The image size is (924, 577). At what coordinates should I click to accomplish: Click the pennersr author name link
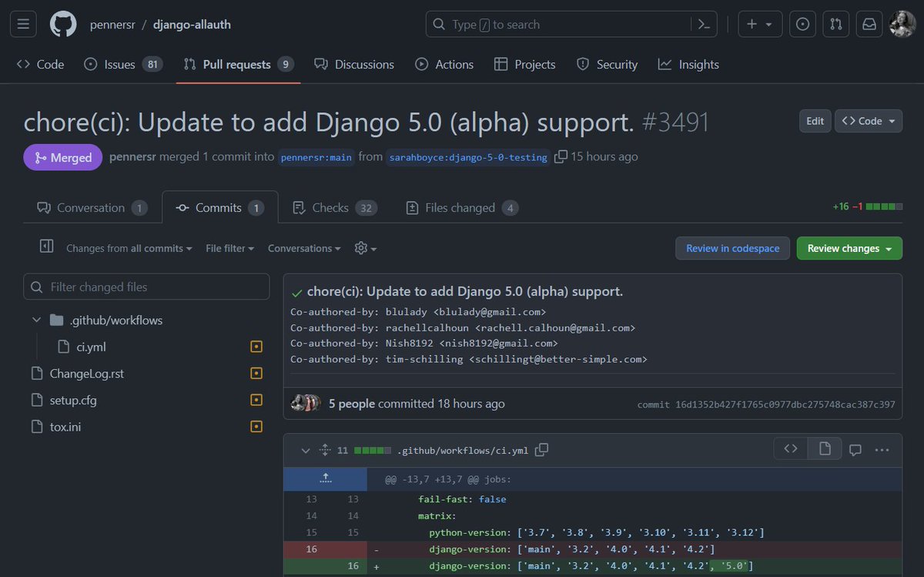pyautogui.click(x=132, y=157)
